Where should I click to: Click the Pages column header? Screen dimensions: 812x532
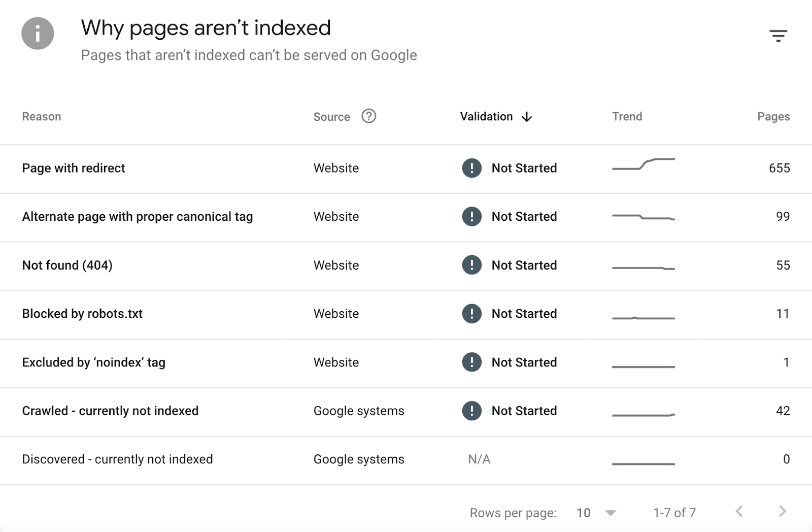[x=773, y=117]
